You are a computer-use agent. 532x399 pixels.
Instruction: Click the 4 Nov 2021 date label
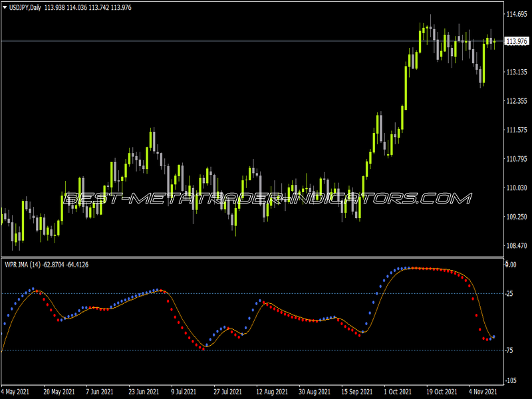(483, 392)
